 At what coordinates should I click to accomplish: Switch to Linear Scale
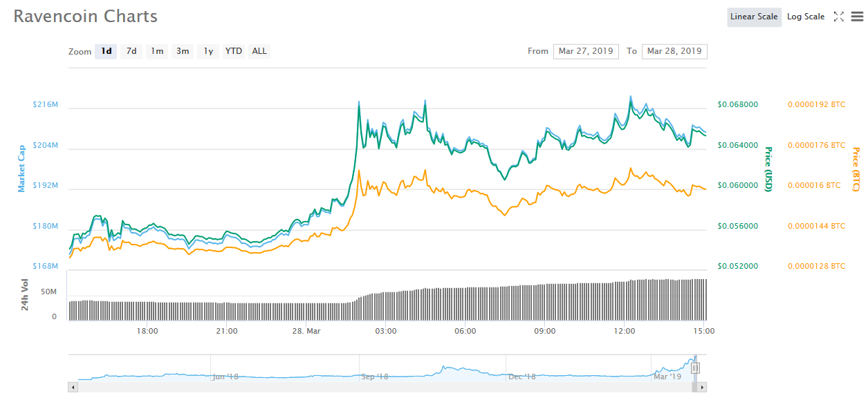[x=754, y=17]
